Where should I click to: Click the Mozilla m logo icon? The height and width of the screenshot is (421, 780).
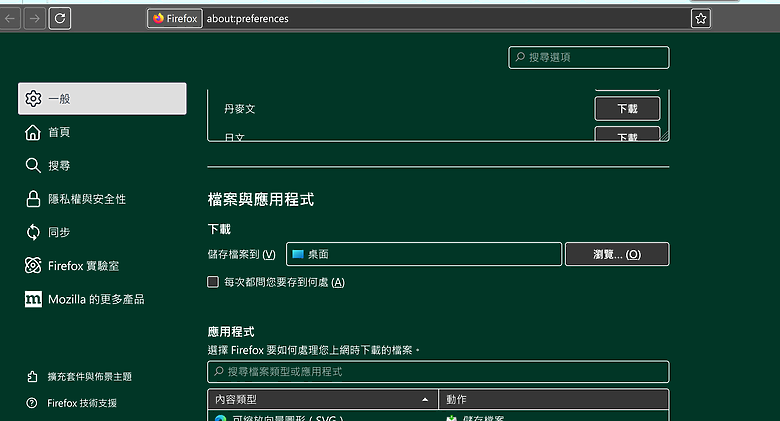(33, 299)
